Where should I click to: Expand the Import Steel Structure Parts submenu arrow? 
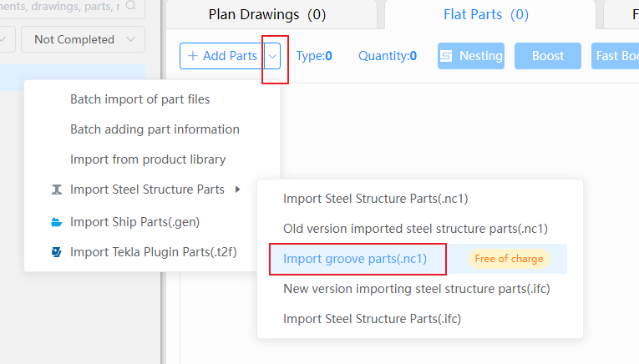click(237, 190)
